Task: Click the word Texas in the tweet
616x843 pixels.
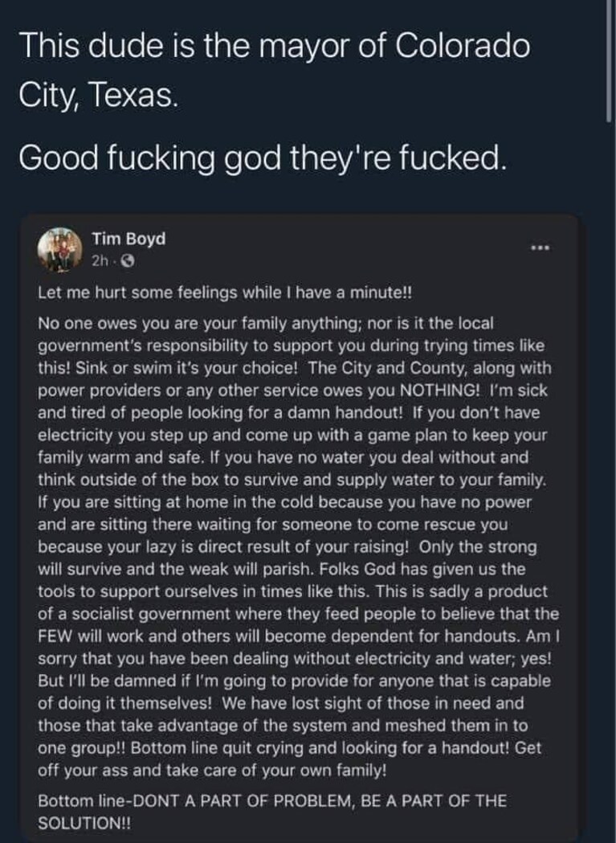Action: (x=131, y=95)
